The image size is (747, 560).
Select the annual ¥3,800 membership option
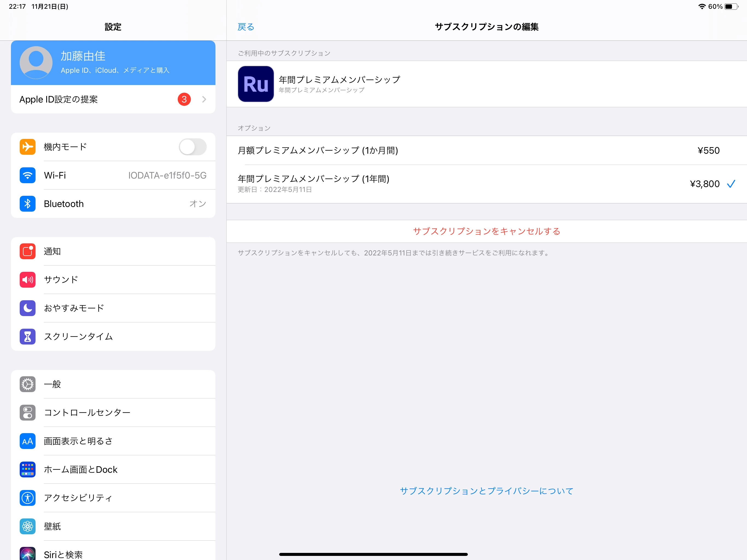coord(486,184)
